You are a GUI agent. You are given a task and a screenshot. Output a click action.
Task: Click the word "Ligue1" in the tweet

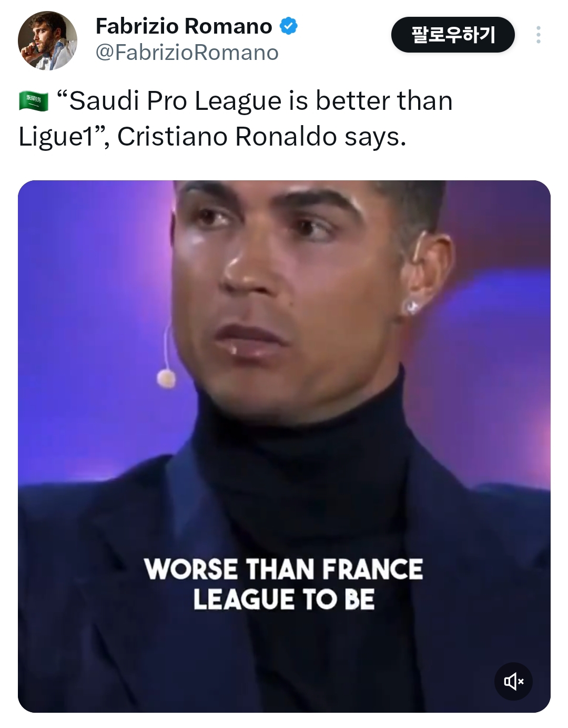click(x=56, y=137)
